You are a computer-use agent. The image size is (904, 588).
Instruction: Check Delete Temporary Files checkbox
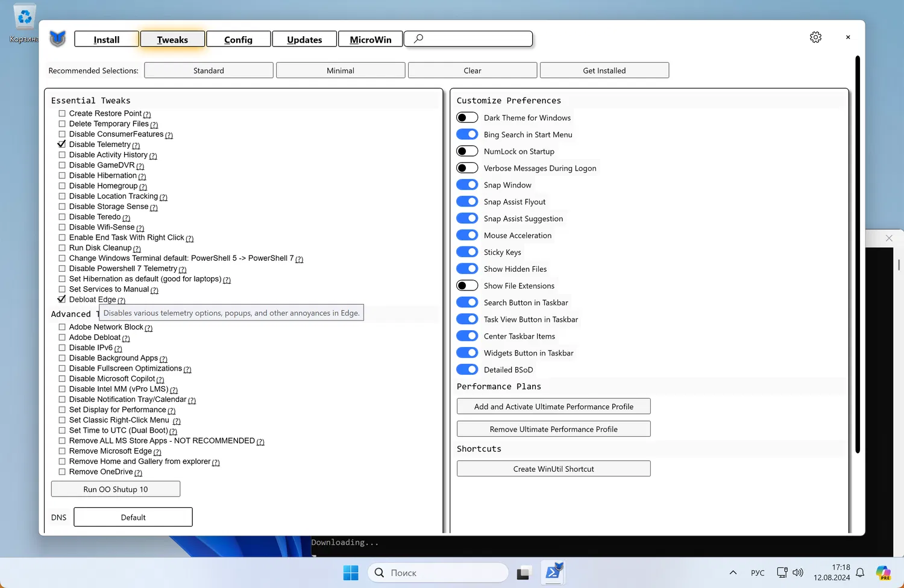62,124
